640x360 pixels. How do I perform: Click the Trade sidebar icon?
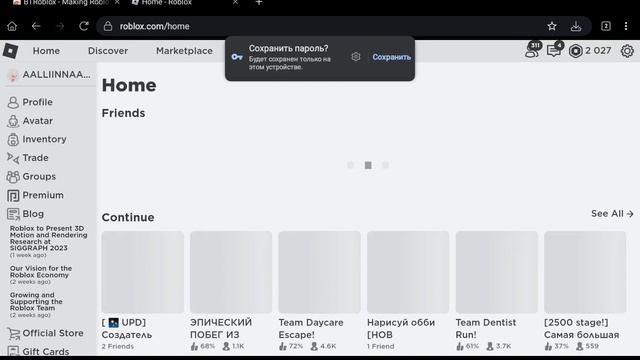(x=13, y=158)
